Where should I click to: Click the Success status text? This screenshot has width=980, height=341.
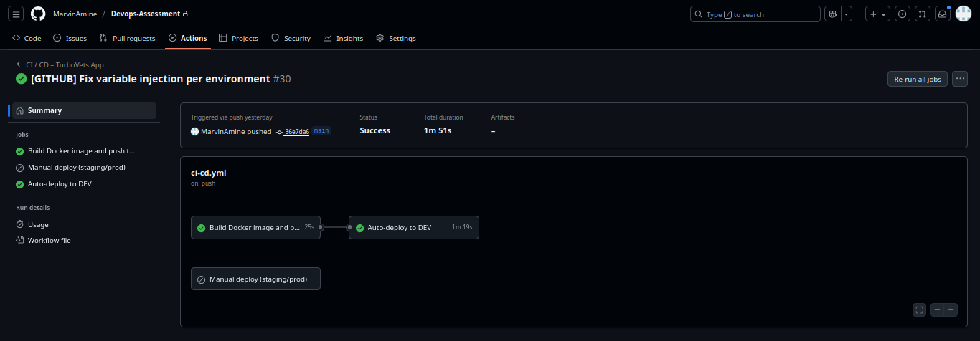pyautogui.click(x=375, y=131)
